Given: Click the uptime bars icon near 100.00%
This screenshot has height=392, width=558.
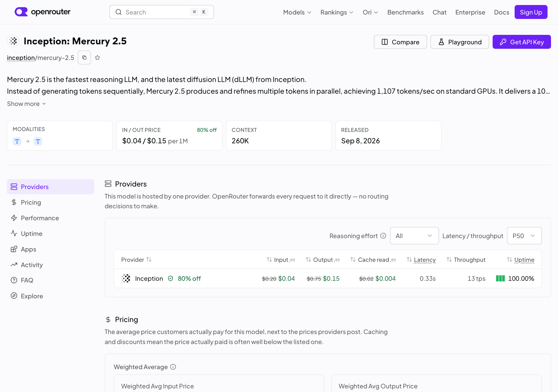Looking at the screenshot, I should coord(500,278).
